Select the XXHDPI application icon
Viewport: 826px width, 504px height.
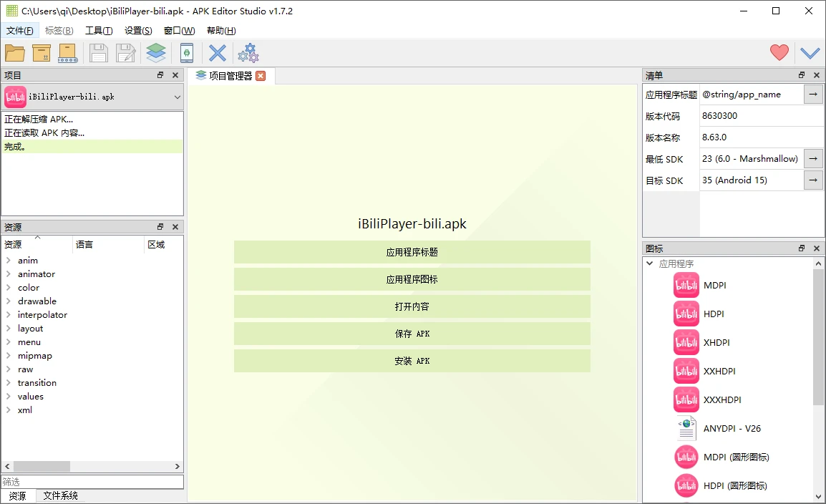(x=719, y=371)
